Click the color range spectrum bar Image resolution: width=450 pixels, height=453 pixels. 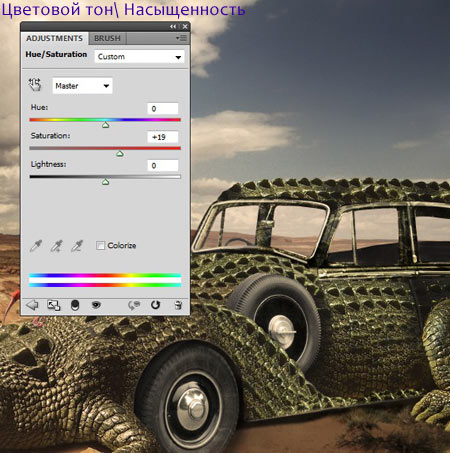(x=105, y=280)
